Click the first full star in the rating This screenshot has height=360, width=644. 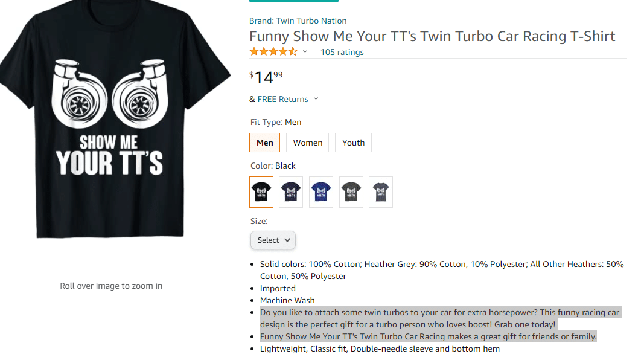(x=253, y=51)
